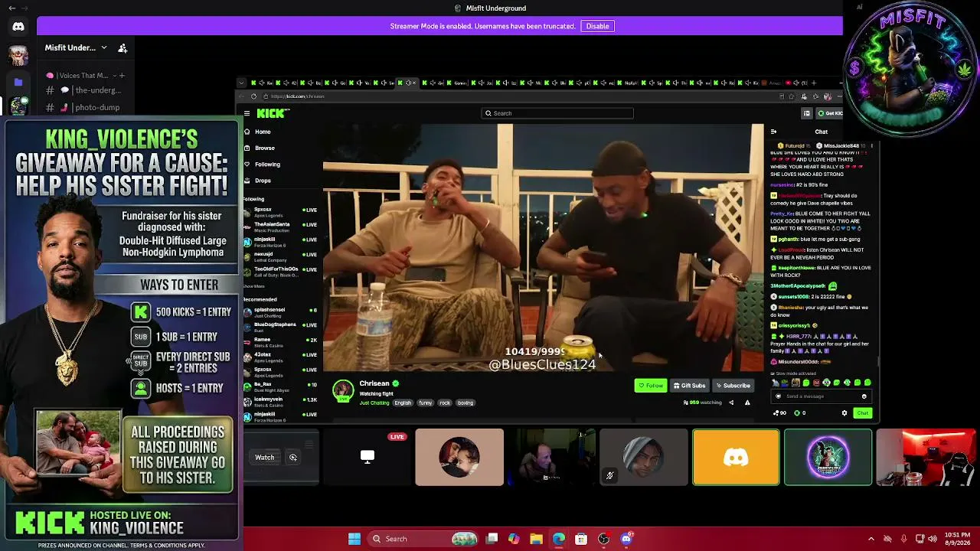The image size is (980, 551).
Task: Click the Kick logo in the shared browser
Action: (273, 113)
